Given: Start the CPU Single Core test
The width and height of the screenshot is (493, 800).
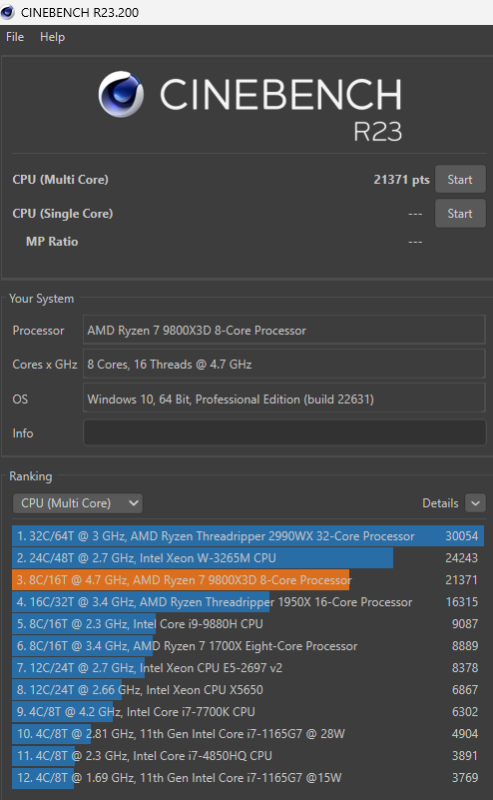Looking at the screenshot, I should click(x=460, y=213).
